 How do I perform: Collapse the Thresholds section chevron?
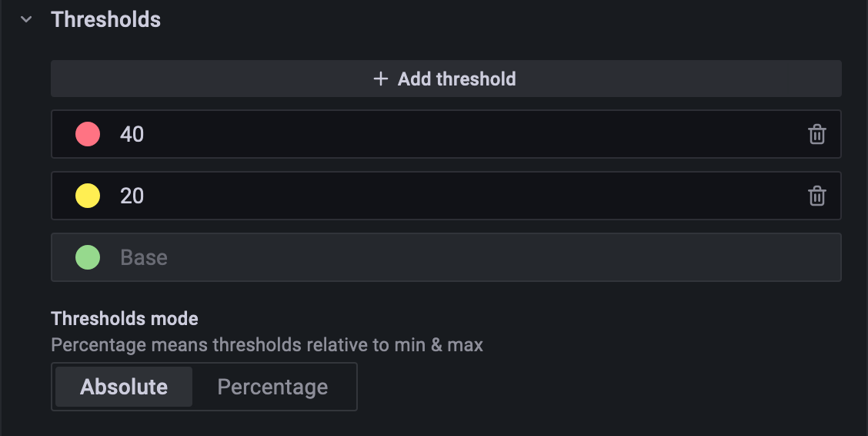tap(27, 19)
